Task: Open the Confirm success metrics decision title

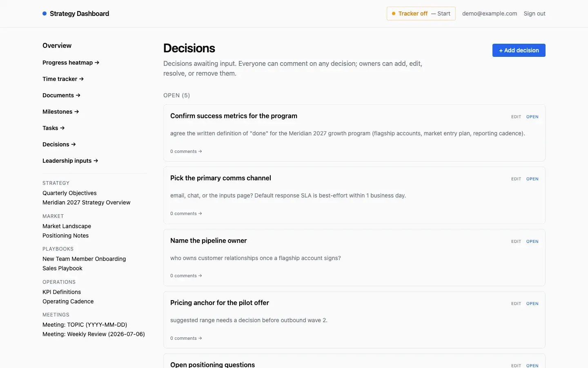Action: [234, 116]
